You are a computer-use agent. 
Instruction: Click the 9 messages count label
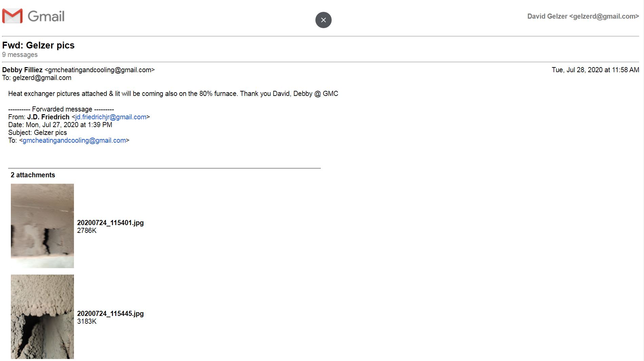[x=20, y=55]
